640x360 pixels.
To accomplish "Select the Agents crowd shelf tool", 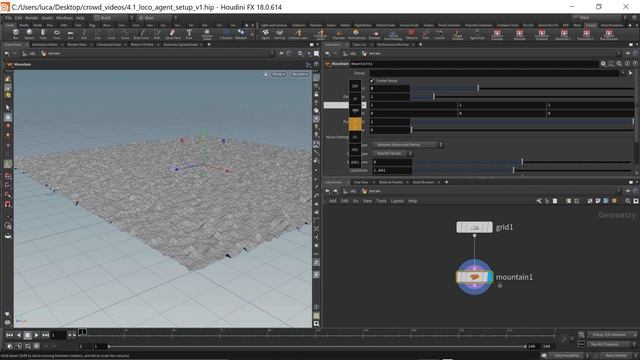I will (x=266, y=33).
